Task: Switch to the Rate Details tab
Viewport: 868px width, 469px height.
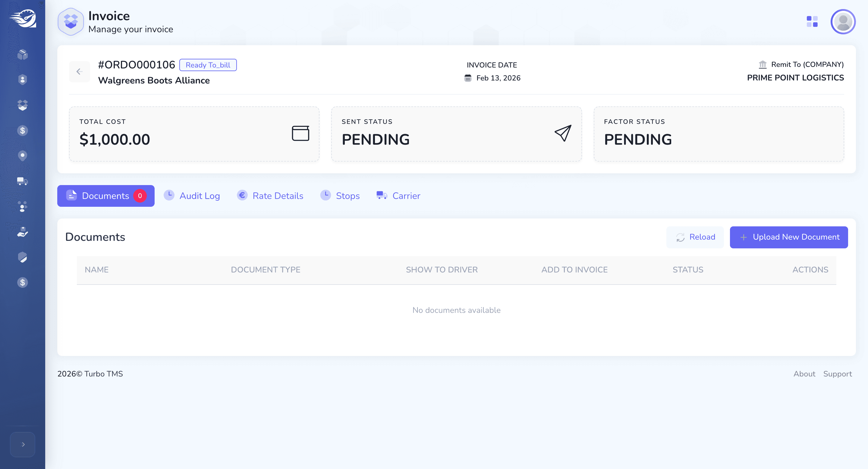Action: pos(270,196)
